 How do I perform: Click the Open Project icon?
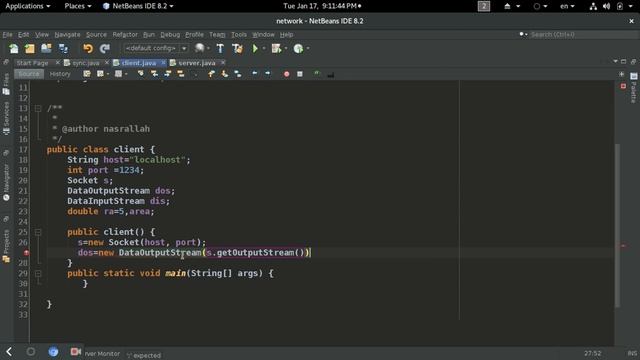click(46, 49)
